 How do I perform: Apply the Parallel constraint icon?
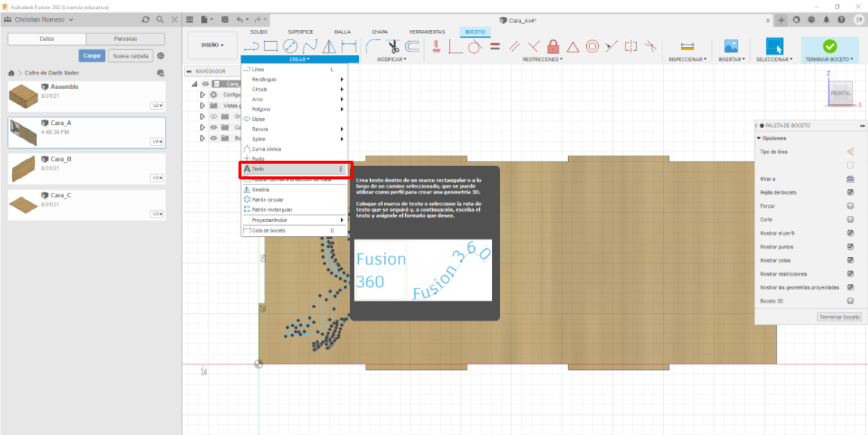click(514, 46)
